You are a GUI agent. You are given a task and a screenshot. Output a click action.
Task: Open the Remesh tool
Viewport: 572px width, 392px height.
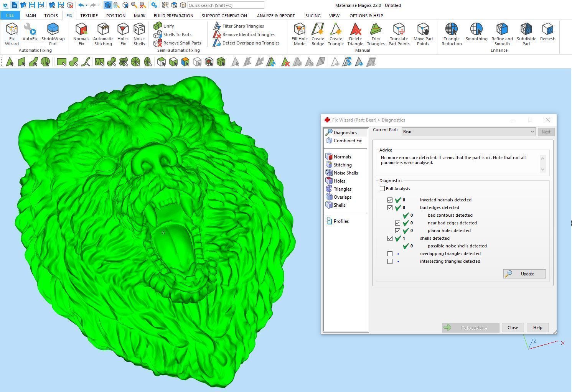click(548, 32)
